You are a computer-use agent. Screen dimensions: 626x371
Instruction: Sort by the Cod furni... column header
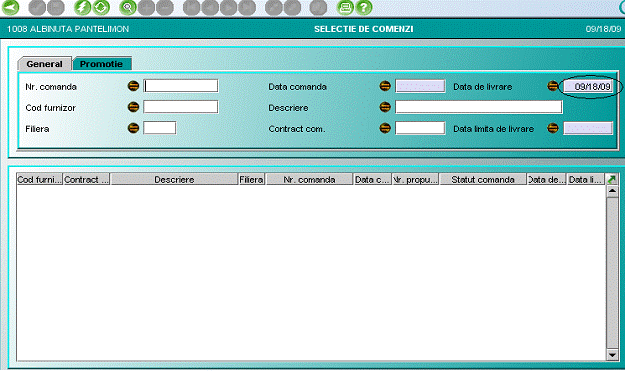40,180
